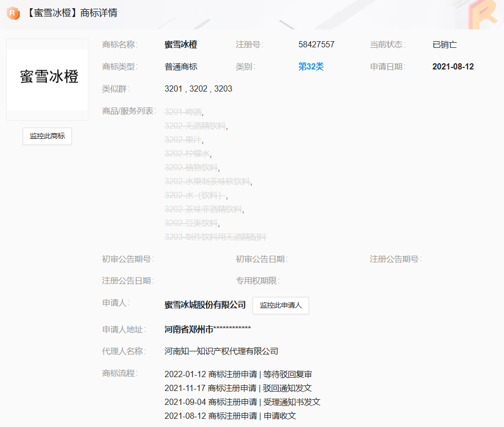Click the 2021-11-17 驳回通知发文 flow entry
The height and width of the screenshot is (427, 504).
coord(238,388)
